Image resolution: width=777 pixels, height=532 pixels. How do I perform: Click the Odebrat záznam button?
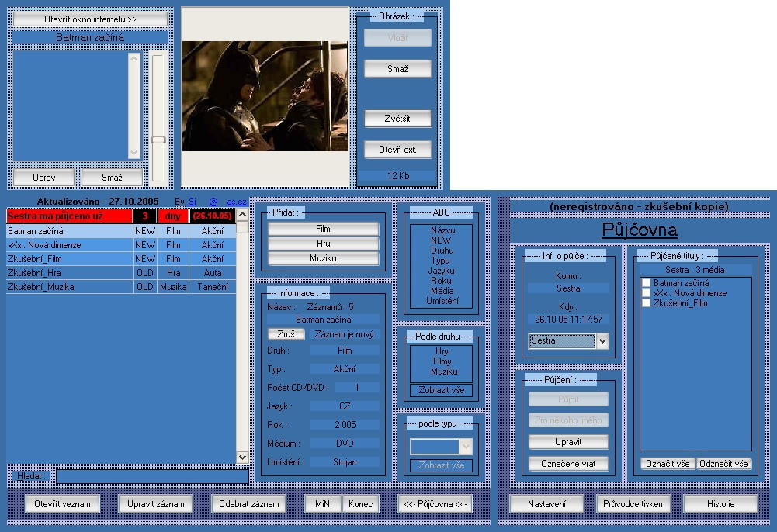(x=248, y=504)
